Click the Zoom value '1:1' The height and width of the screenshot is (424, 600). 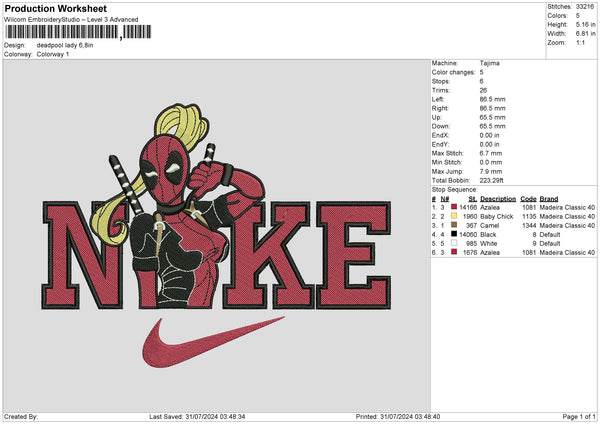click(x=580, y=42)
